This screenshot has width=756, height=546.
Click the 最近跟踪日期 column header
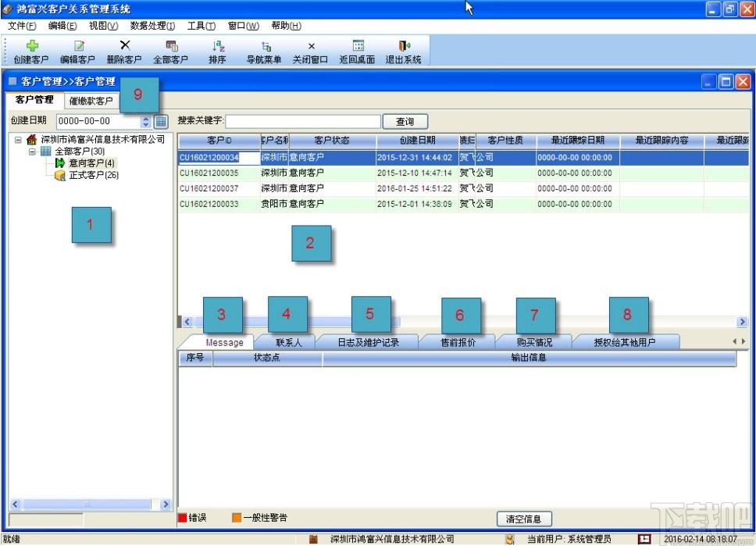tap(578, 141)
